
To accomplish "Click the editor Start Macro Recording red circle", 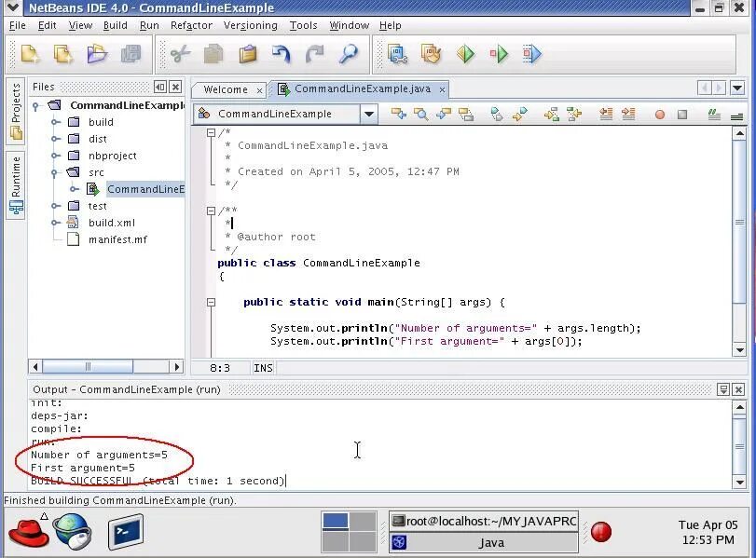I will point(660,115).
